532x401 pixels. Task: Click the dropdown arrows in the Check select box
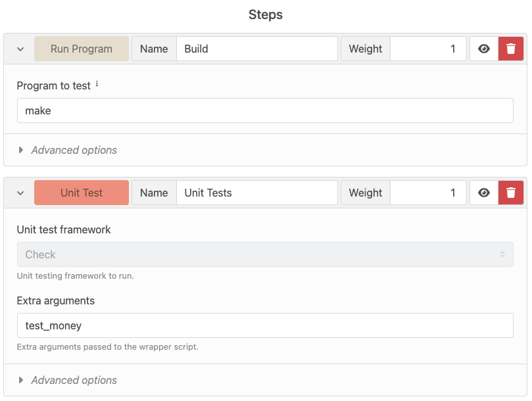(x=502, y=254)
